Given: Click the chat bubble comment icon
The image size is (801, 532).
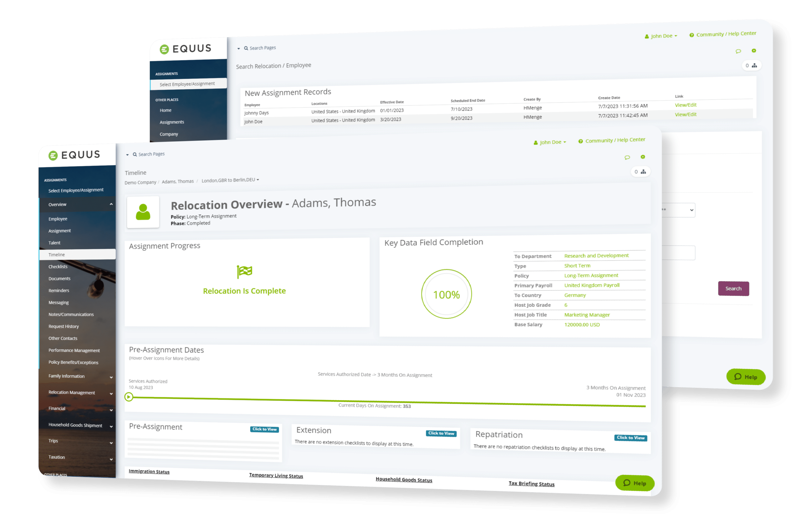Looking at the screenshot, I should pyautogui.click(x=627, y=156).
